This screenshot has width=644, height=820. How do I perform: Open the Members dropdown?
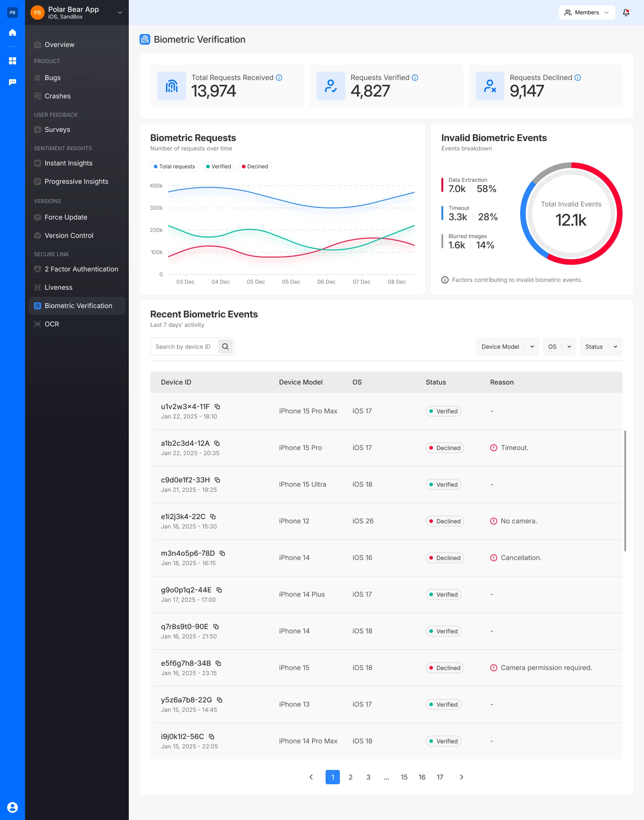586,13
